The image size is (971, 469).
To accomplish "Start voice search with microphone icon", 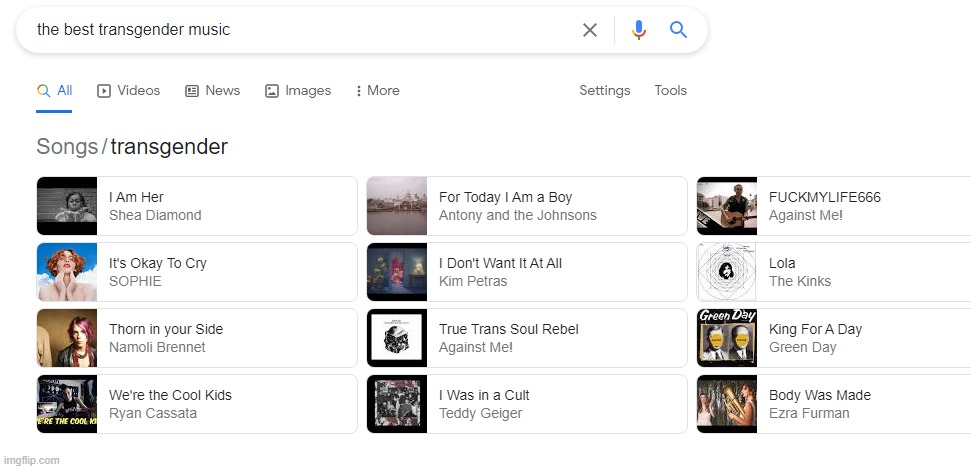I will pyautogui.click(x=638, y=30).
